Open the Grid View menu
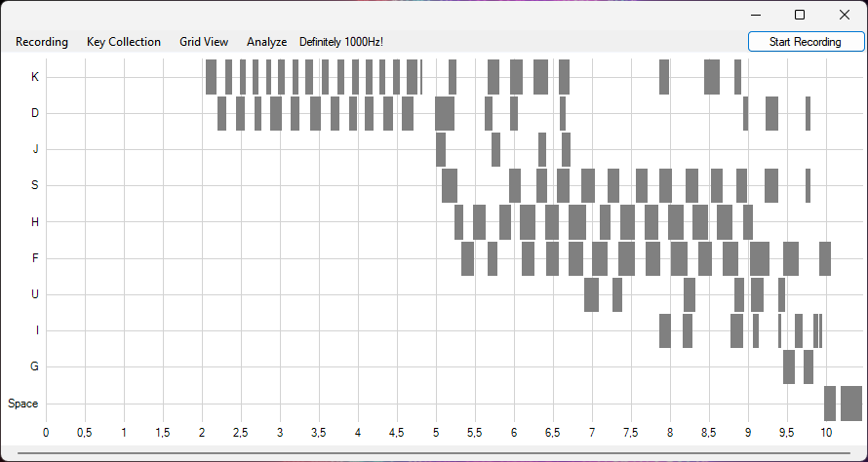 point(204,42)
